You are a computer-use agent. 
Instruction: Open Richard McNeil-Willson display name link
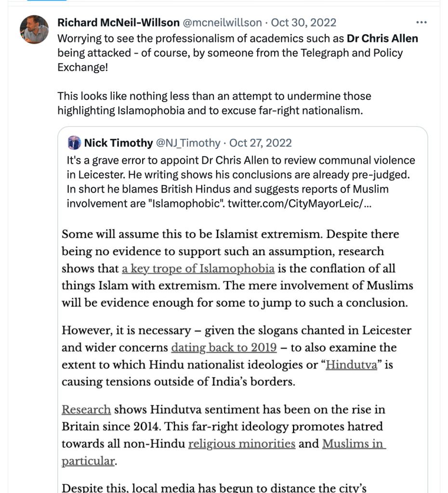click(118, 23)
